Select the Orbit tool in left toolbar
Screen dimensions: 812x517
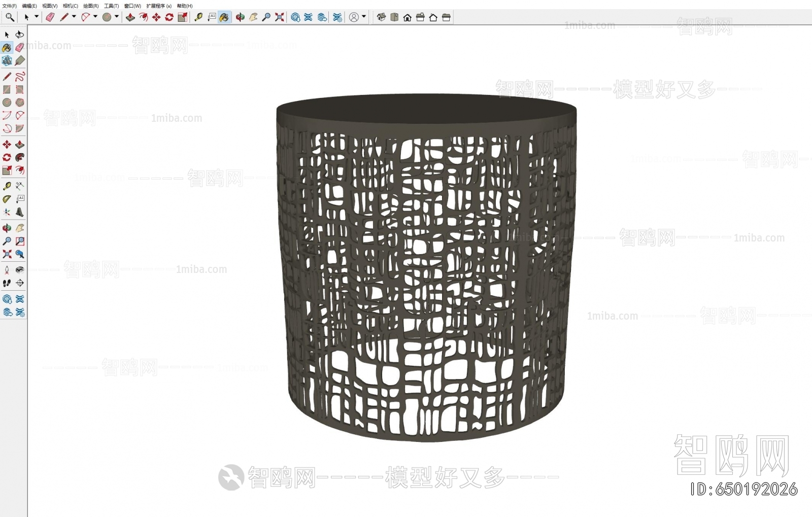(7, 228)
